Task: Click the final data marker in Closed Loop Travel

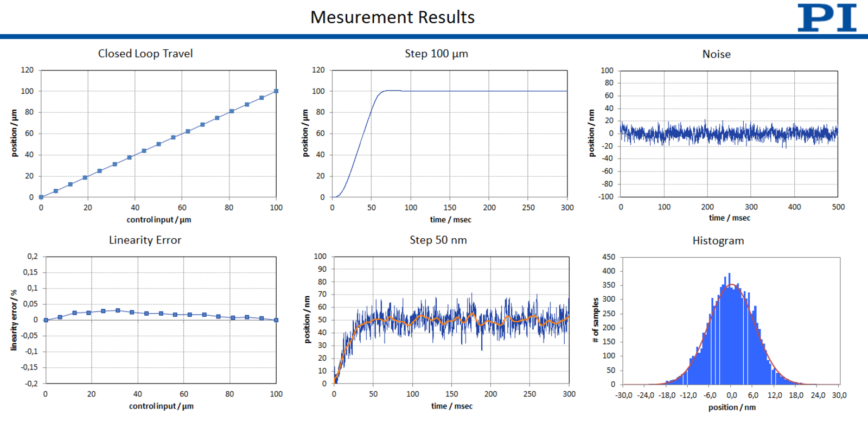Action: click(x=276, y=91)
